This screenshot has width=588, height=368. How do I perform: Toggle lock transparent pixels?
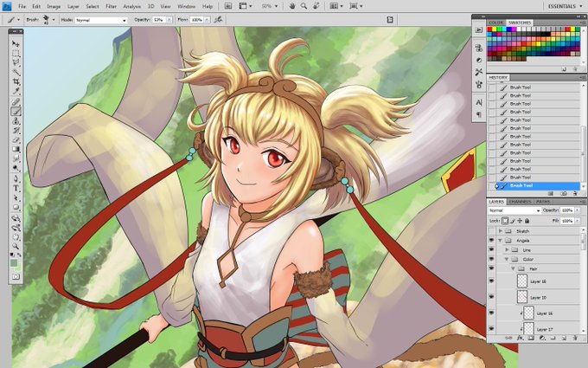(506, 221)
